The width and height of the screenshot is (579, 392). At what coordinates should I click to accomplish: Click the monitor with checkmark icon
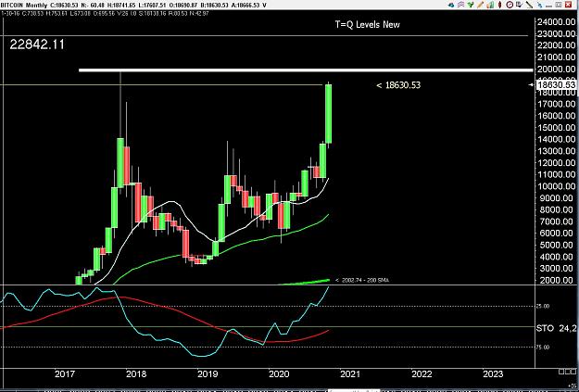519,5
